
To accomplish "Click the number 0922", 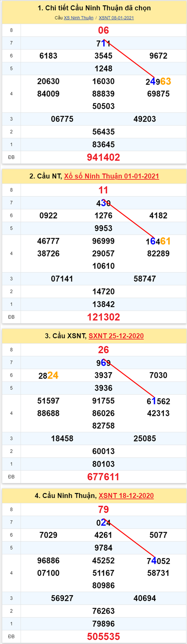I will pyautogui.click(x=48, y=216).
